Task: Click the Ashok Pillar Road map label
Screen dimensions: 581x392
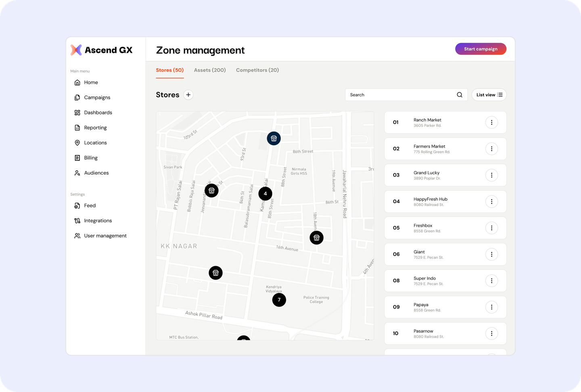Action: click(x=204, y=315)
